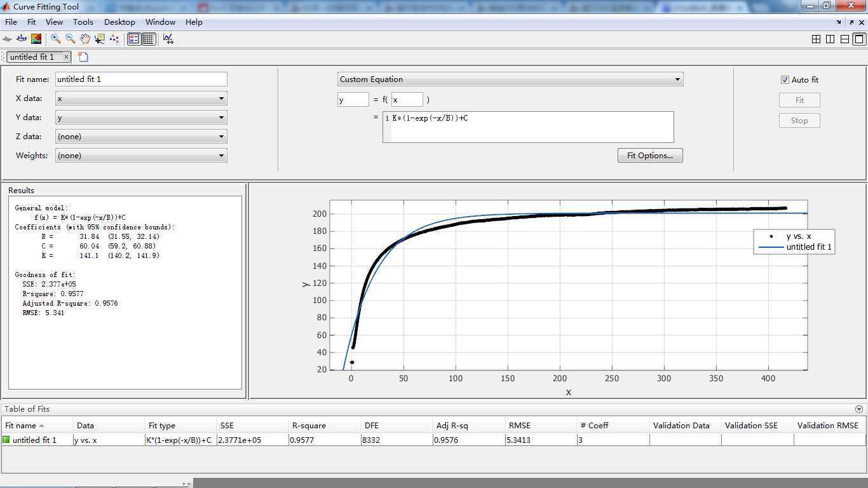
Task: Click the Adj R-sq column header
Action: (469, 426)
